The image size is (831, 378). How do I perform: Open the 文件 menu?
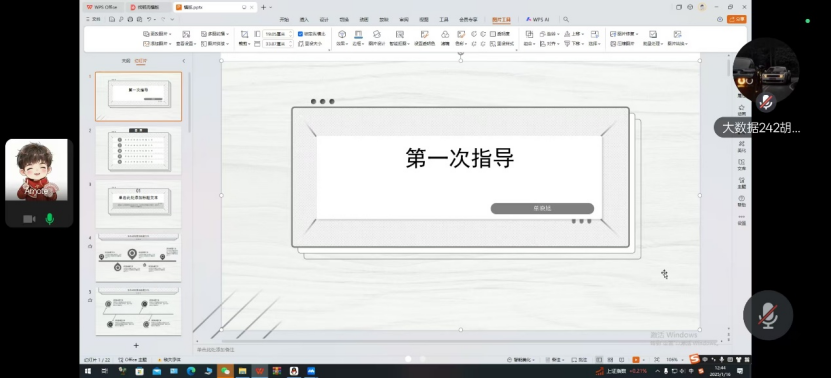pyautogui.click(x=93, y=19)
